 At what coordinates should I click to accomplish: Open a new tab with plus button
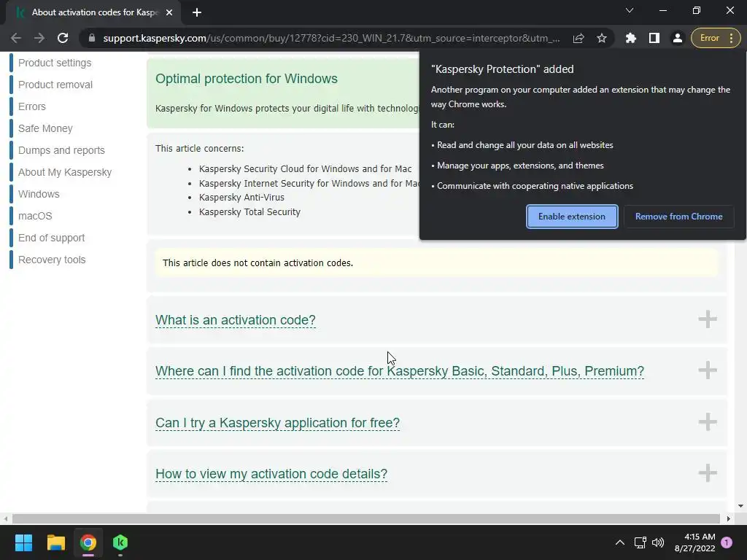pyautogui.click(x=197, y=12)
